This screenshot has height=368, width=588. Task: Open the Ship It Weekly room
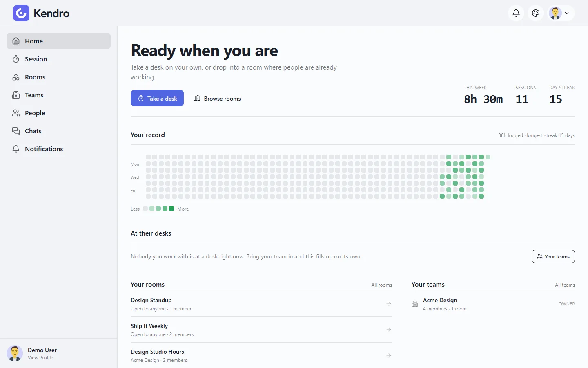click(261, 330)
